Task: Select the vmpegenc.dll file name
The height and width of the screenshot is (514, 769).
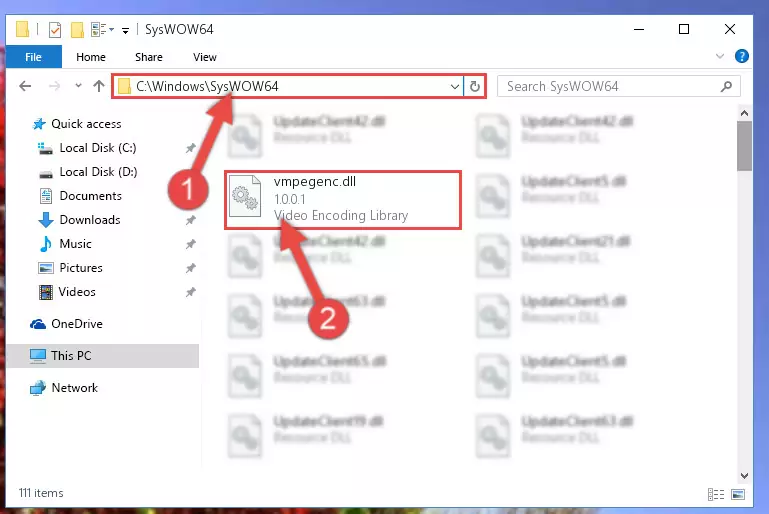Action: [315, 181]
